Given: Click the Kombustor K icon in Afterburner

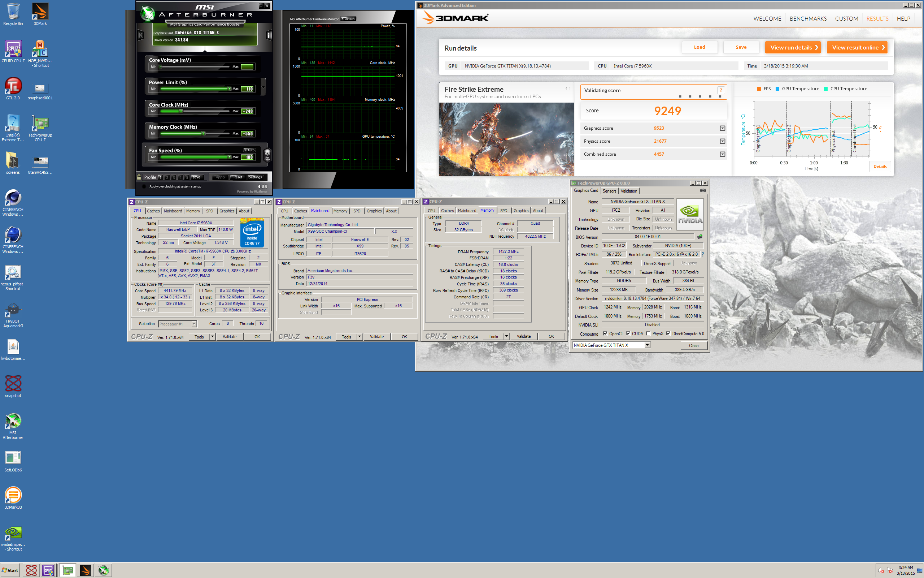Looking at the screenshot, I should pyautogui.click(x=140, y=35).
